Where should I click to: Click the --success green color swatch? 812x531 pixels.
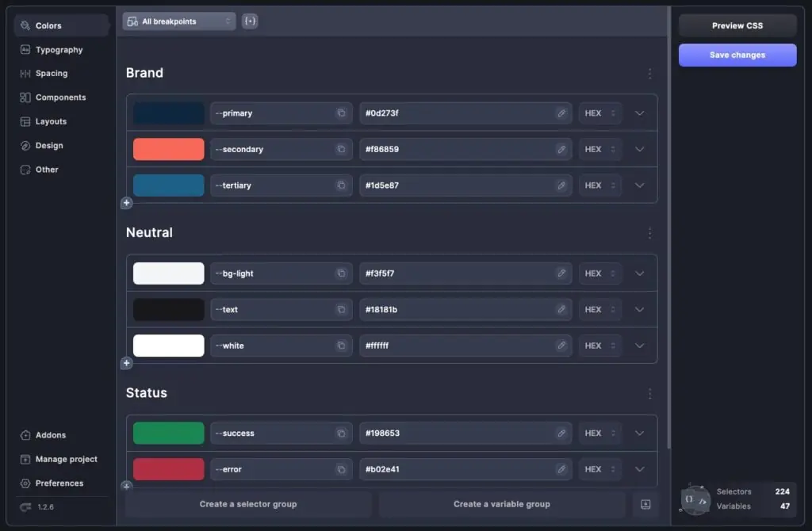pyautogui.click(x=169, y=434)
